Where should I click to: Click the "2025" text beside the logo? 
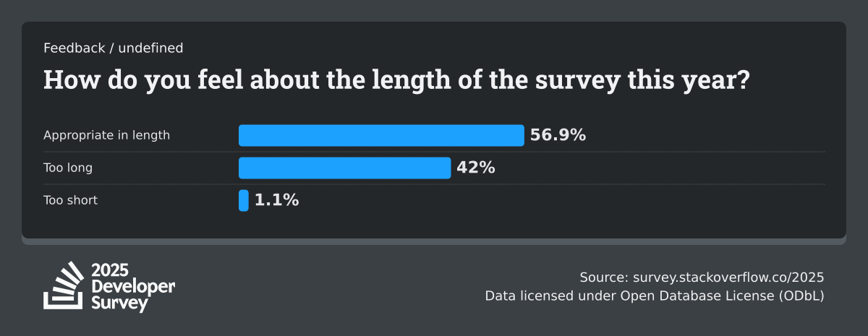click(110, 270)
